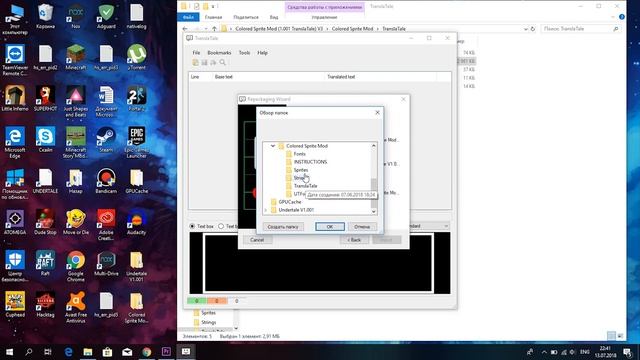Collapse the Colored Sprite Mod tree node

273,146
